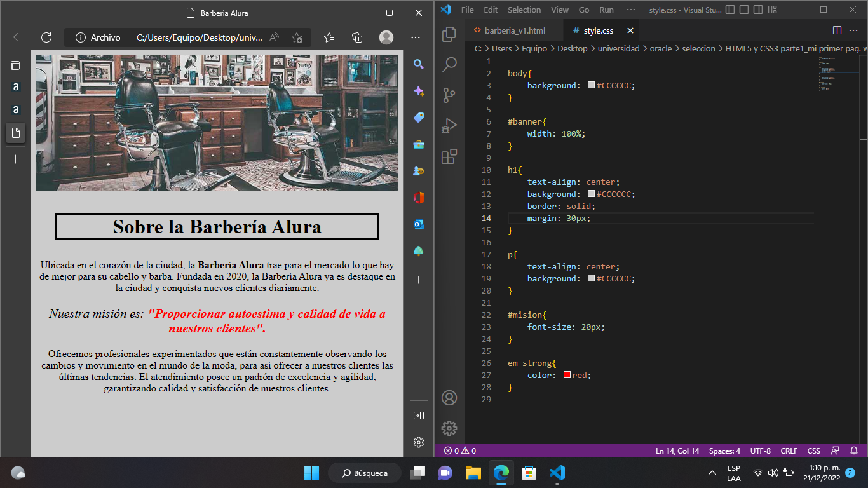The image size is (868, 488).
Task: Open the VS Code notifications bell
Action: 854,451
